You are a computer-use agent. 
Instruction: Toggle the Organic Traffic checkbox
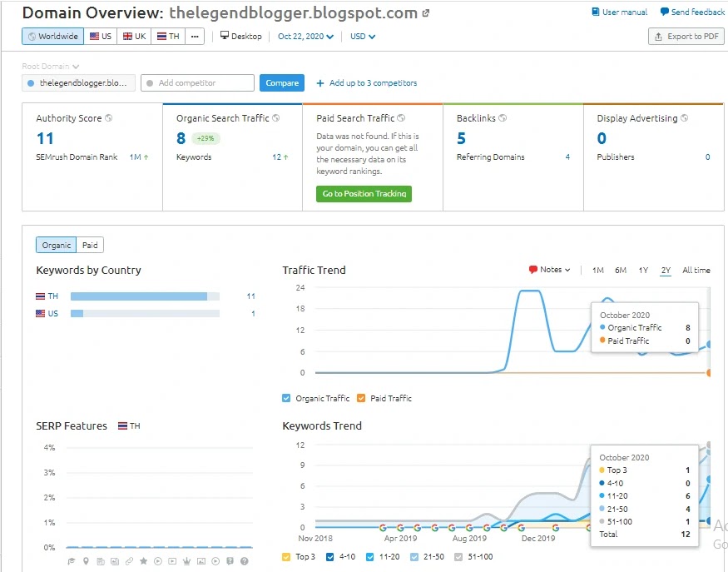286,398
